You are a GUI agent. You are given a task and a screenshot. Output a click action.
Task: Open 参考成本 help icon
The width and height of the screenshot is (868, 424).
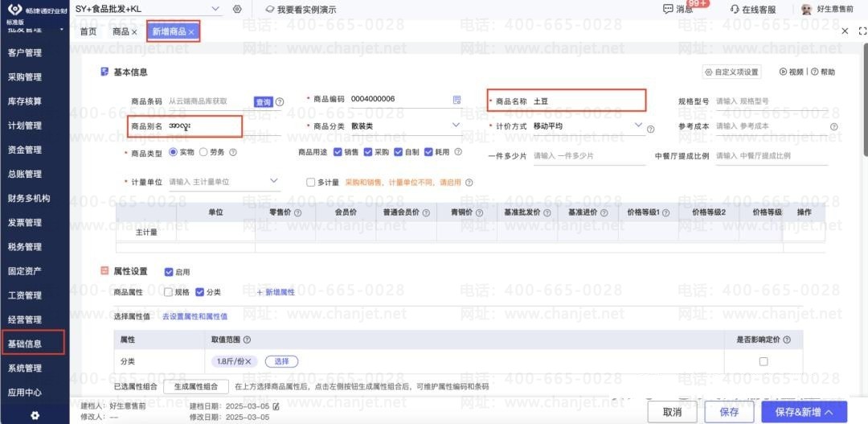tap(833, 126)
